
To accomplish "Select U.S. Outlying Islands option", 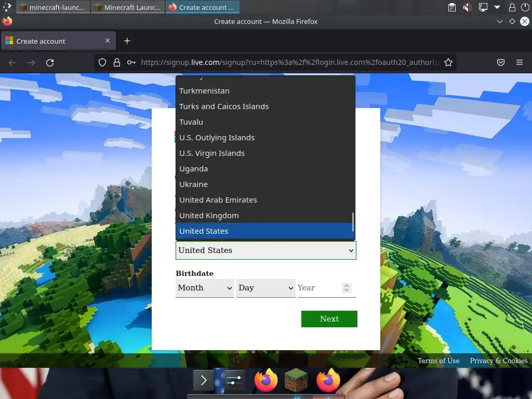I will point(265,138).
